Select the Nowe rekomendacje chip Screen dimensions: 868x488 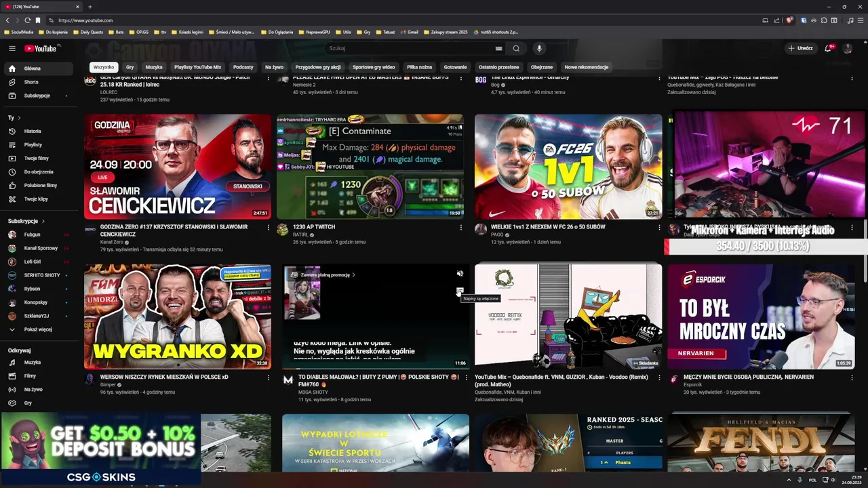pyautogui.click(x=587, y=67)
